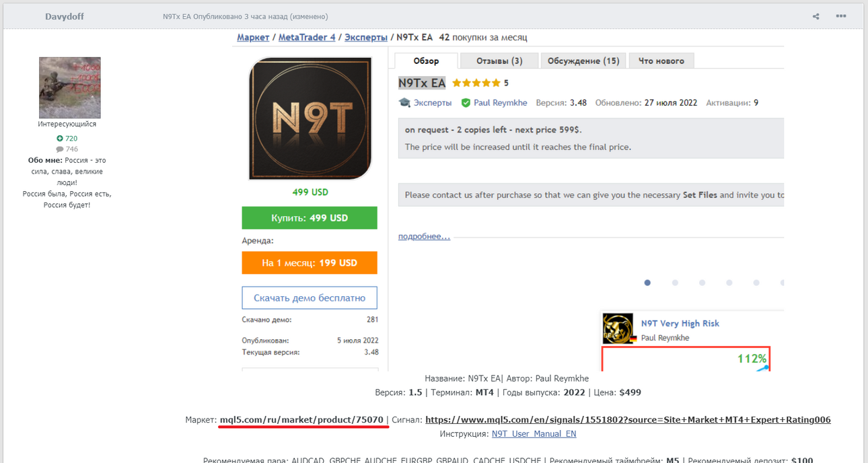Image resolution: width=868 pixels, height=463 pixels.
Task: Click the N9T product logo image
Action: click(310, 119)
